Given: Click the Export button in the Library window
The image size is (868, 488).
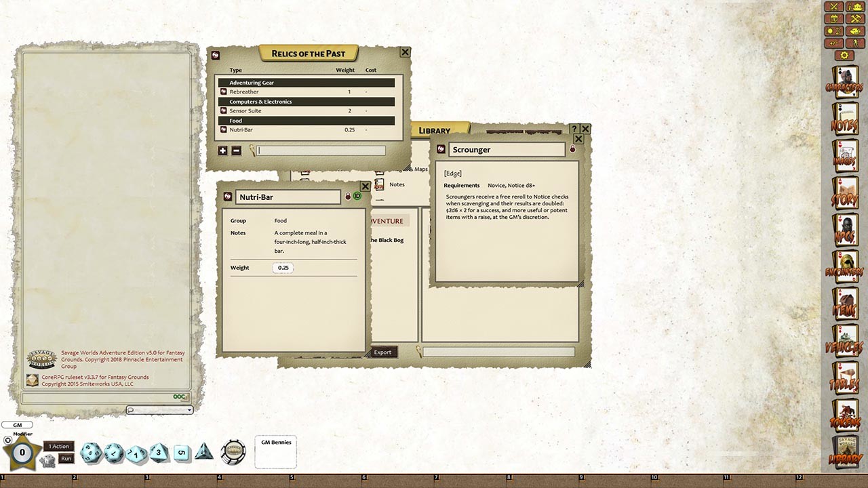Looking at the screenshot, I should point(382,352).
